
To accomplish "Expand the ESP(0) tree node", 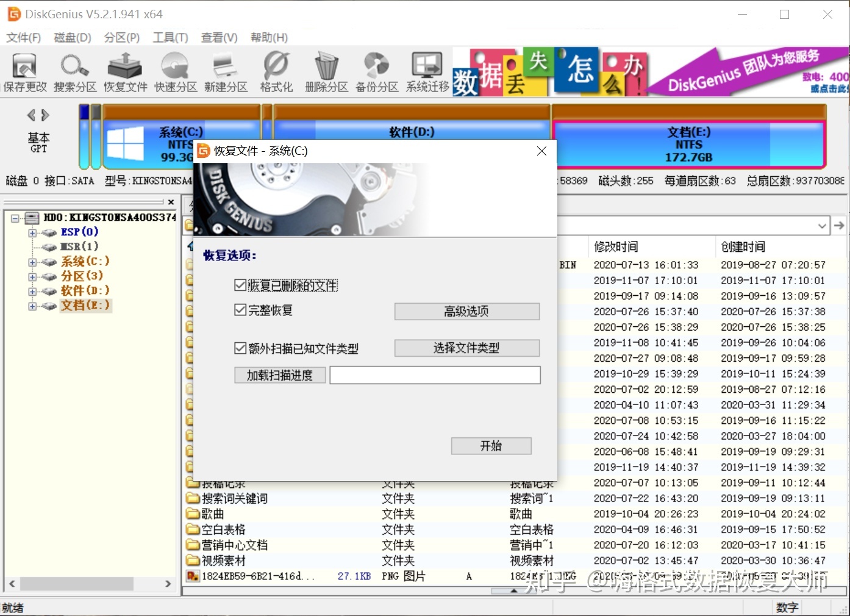I will coord(32,232).
